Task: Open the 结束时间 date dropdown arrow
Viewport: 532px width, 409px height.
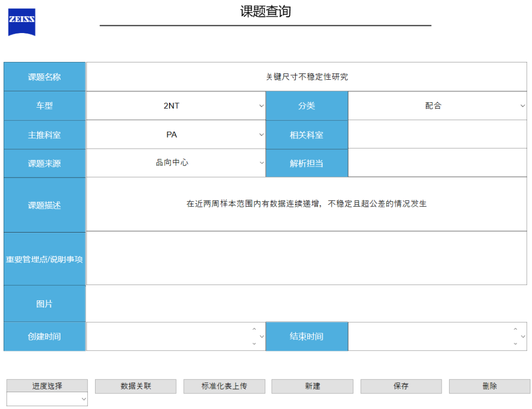Action: [523, 337]
